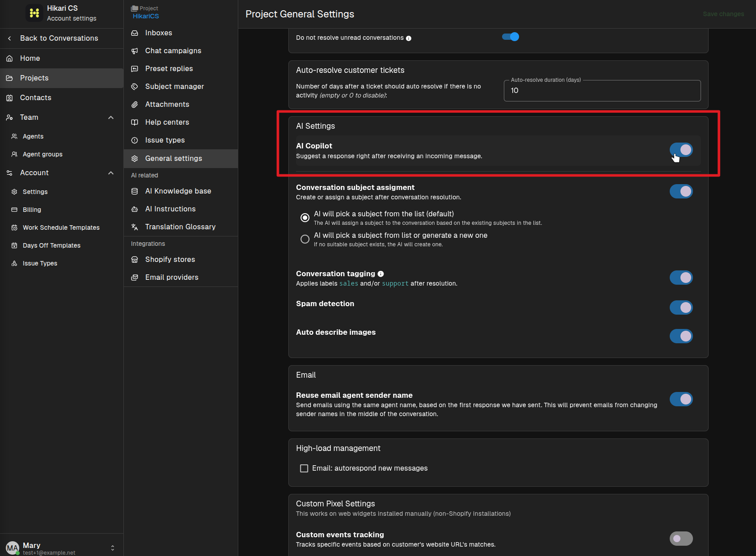Click the Help centers book icon
The image size is (756, 556).
point(135,122)
